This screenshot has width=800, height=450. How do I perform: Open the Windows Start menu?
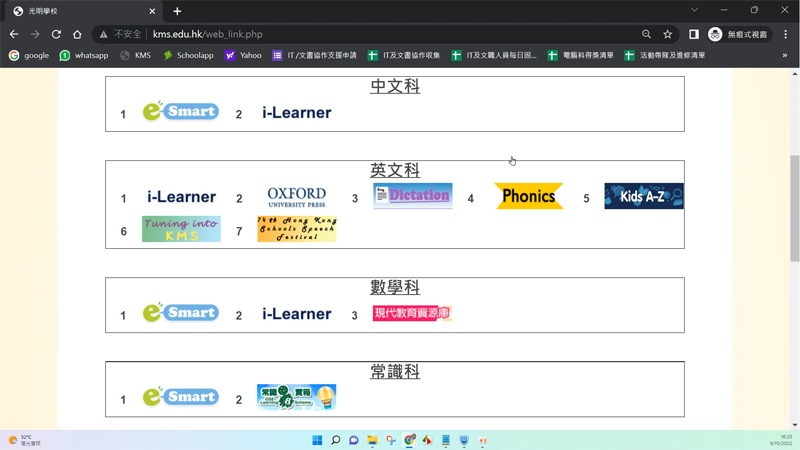(x=317, y=440)
